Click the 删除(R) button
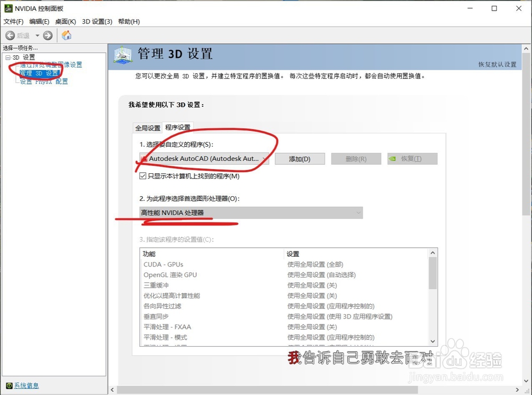 click(x=356, y=158)
